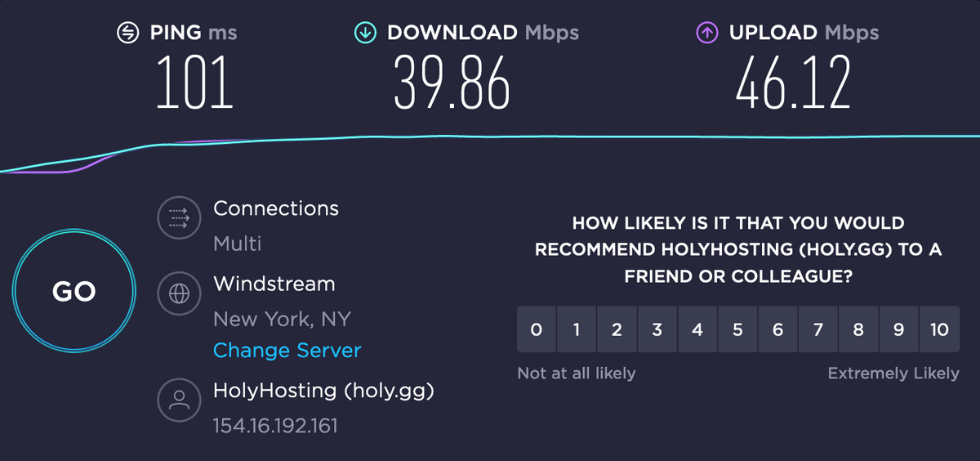The image size is (980, 461).
Task: Click the download arrow icon
Action: coord(364,33)
